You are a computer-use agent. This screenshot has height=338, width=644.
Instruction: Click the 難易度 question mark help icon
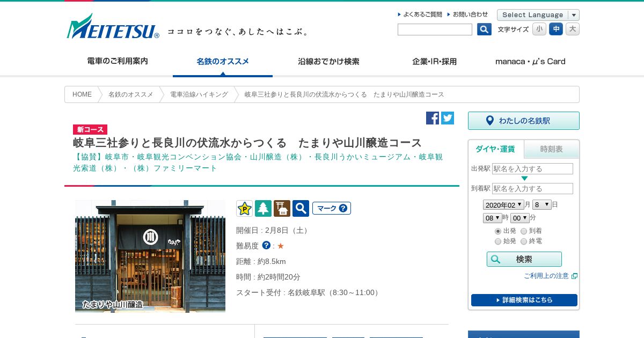[266, 245]
